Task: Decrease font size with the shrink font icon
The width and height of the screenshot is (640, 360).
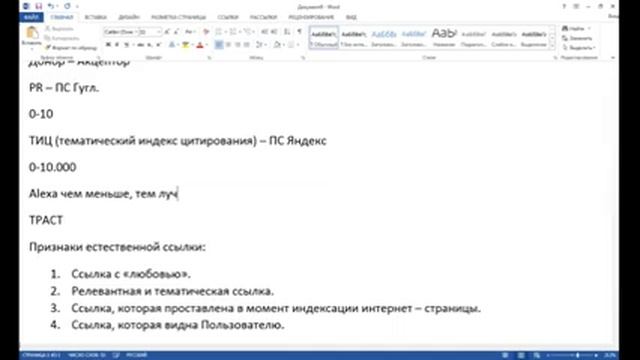Action: tap(176, 32)
